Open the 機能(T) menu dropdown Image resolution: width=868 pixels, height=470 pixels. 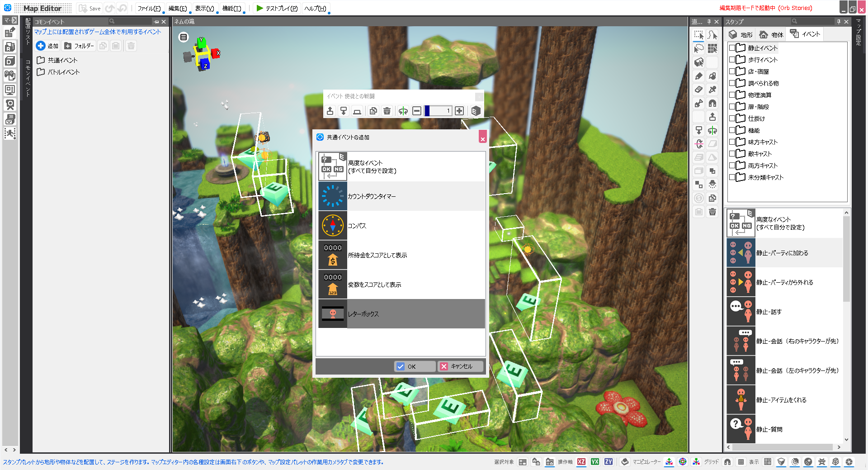click(x=231, y=8)
